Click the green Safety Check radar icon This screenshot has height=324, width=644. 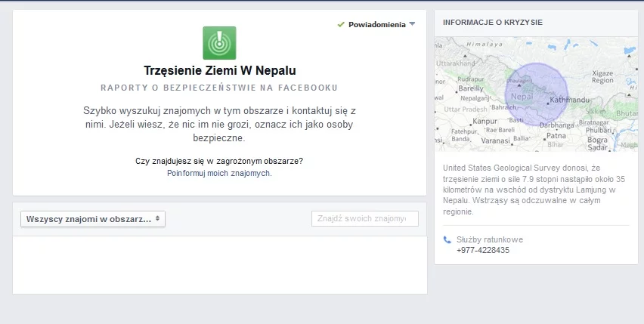[219, 43]
